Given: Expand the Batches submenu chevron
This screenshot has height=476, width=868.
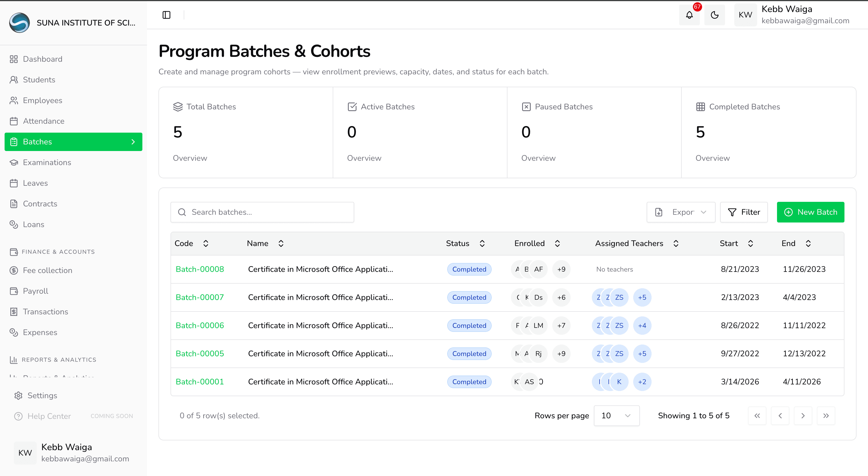Looking at the screenshot, I should click(x=133, y=142).
